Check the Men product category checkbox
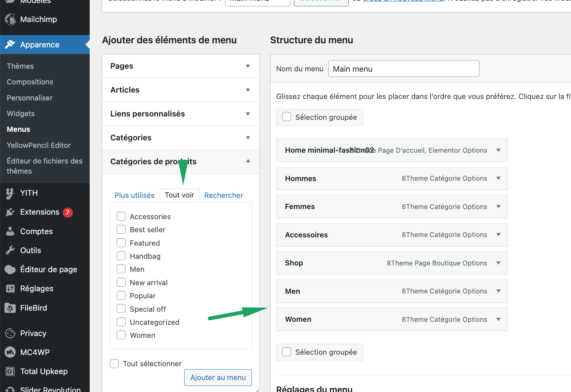571x392 pixels. click(x=121, y=269)
